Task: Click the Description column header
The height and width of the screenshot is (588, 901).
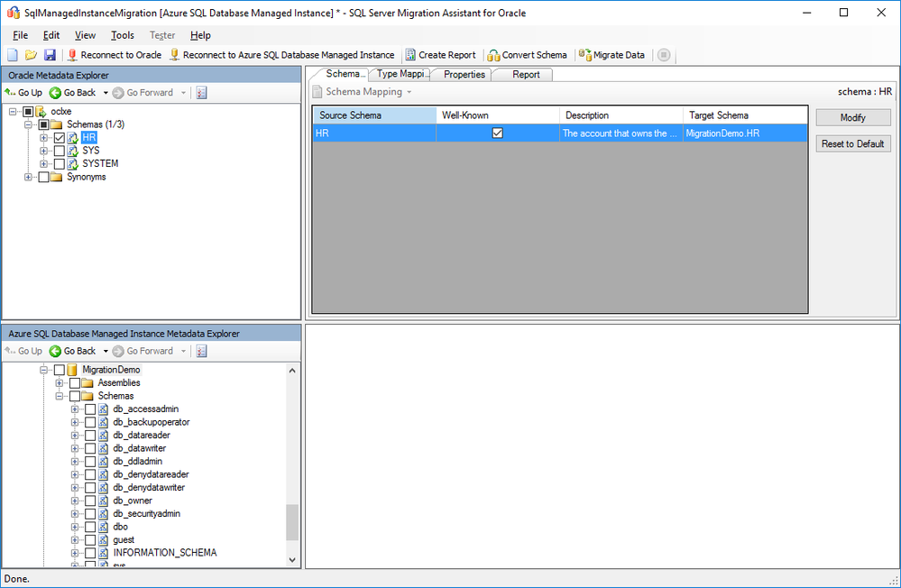Action: coord(621,115)
